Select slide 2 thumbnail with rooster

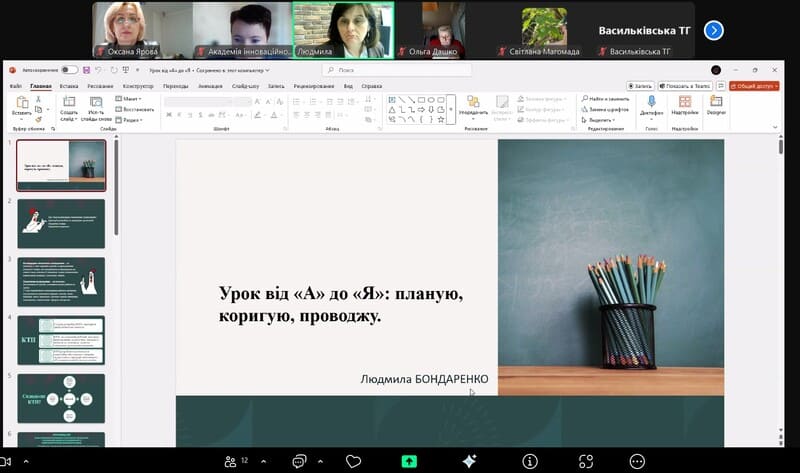(61, 223)
